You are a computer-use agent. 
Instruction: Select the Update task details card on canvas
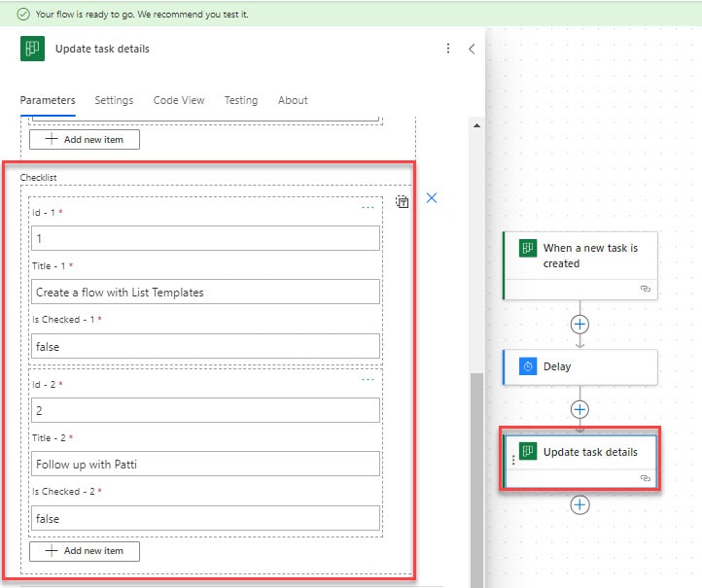(580, 461)
